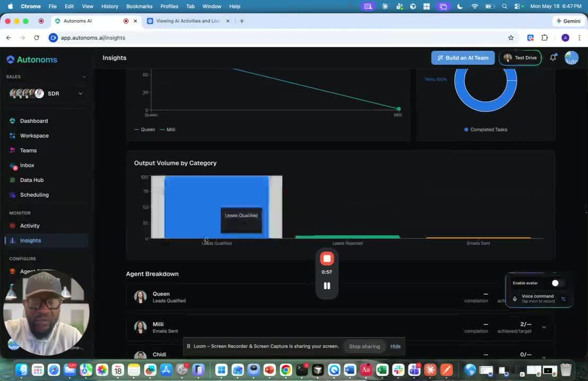Open Spotlight search in the menu bar
This screenshot has height=381, width=588.
pos(504,6)
